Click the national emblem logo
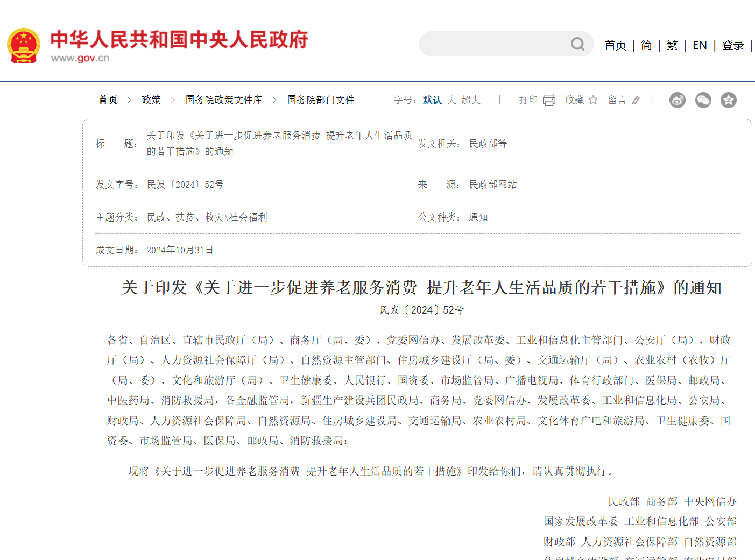 click(24, 46)
